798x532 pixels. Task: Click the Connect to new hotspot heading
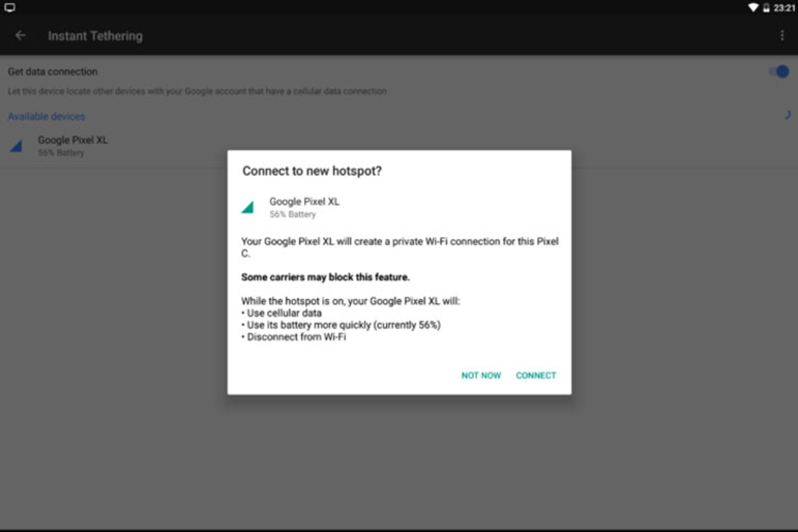312,171
